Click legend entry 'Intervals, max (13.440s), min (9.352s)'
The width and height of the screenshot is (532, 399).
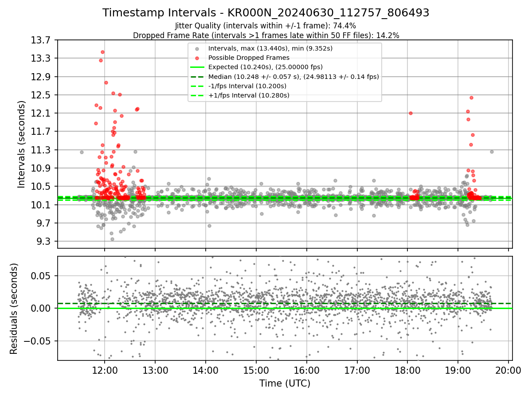point(270,48)
